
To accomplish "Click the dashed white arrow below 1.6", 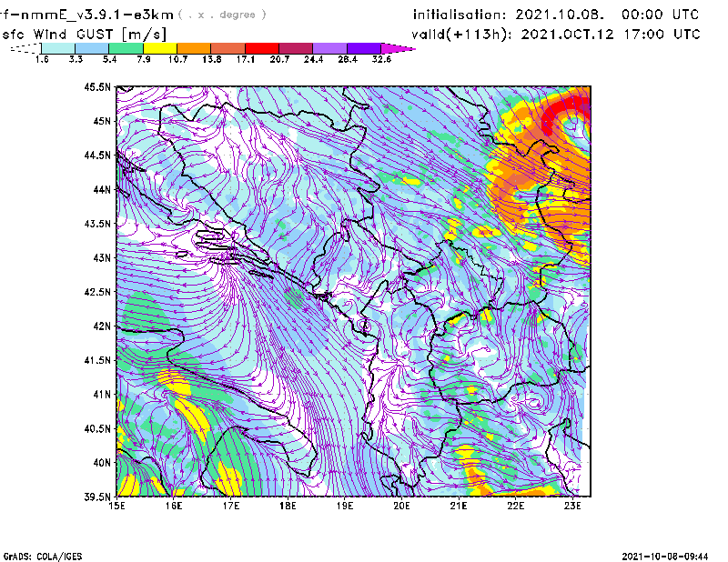I will [25, 48].
